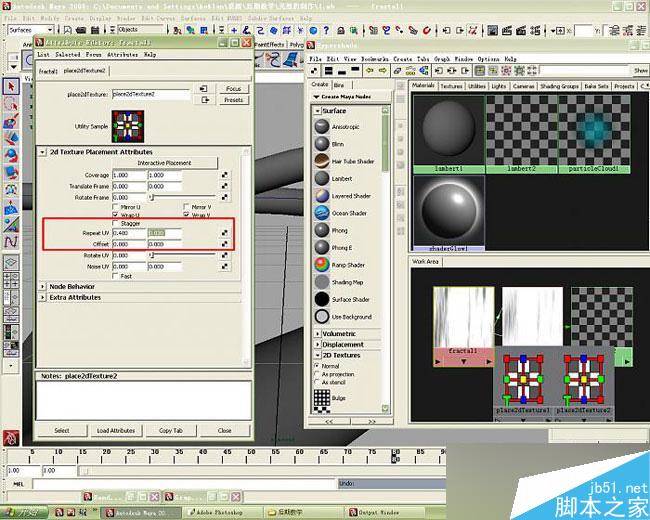Open the Surfaces menu set dropdown
The width and height of the screenshot is (650, 520).
tap(31, 30)
